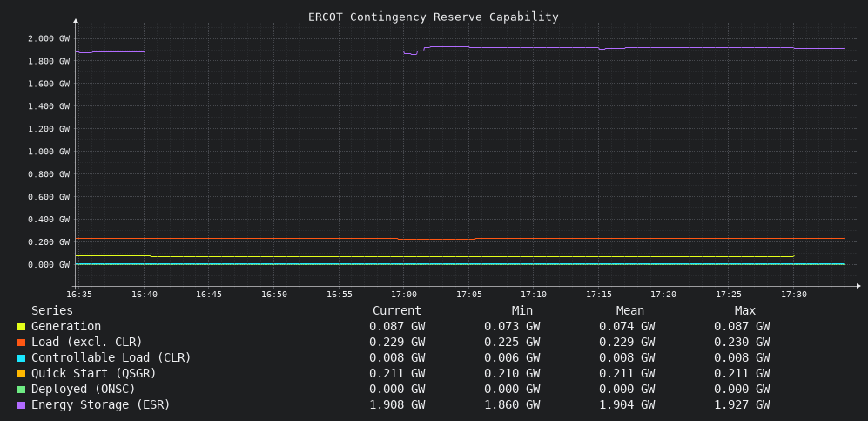Click the 17:30 time axis label
Screen dimensions: 868x421
click(793, 294)
